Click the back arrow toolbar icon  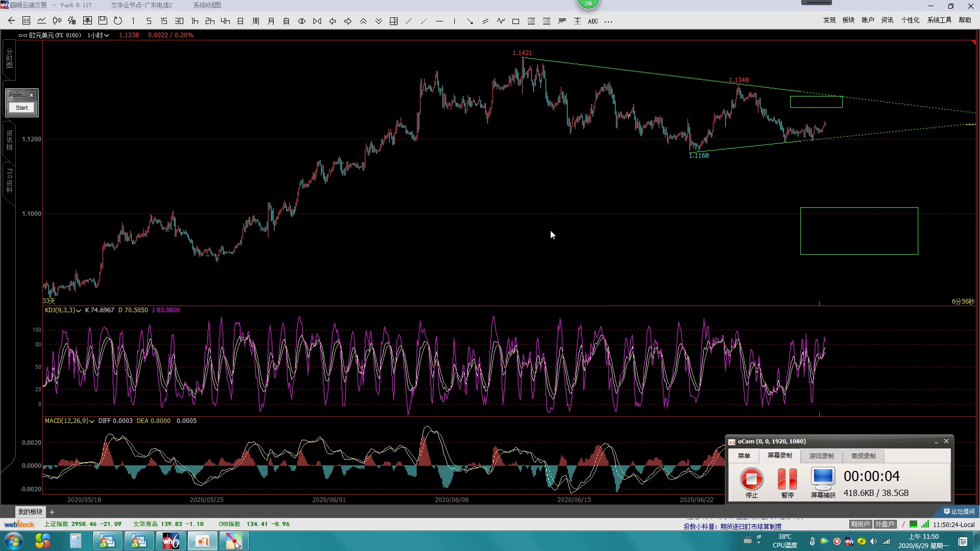[11, 21]
